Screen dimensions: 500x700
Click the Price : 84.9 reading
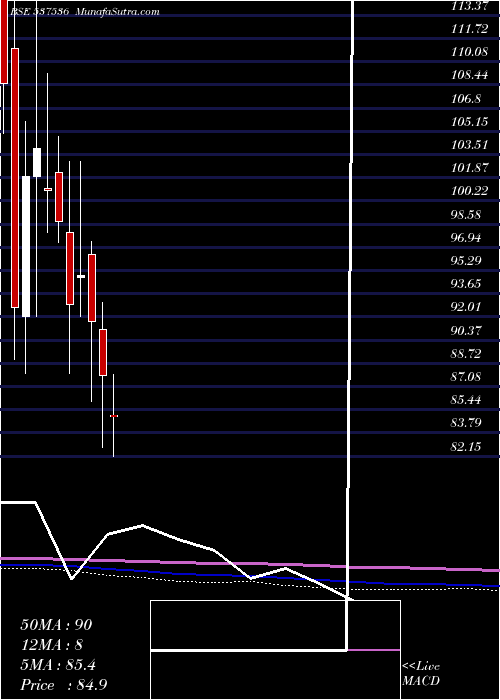pos(63,685)
